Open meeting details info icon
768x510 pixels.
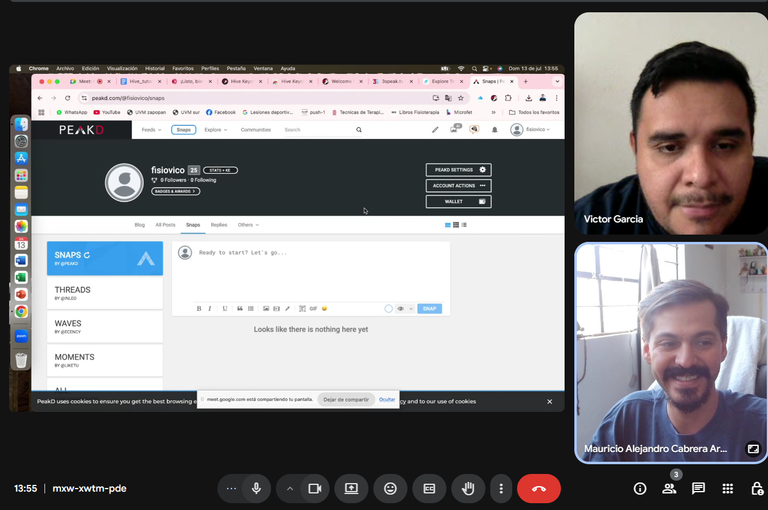pyautogui.click(x=640, y=488)
